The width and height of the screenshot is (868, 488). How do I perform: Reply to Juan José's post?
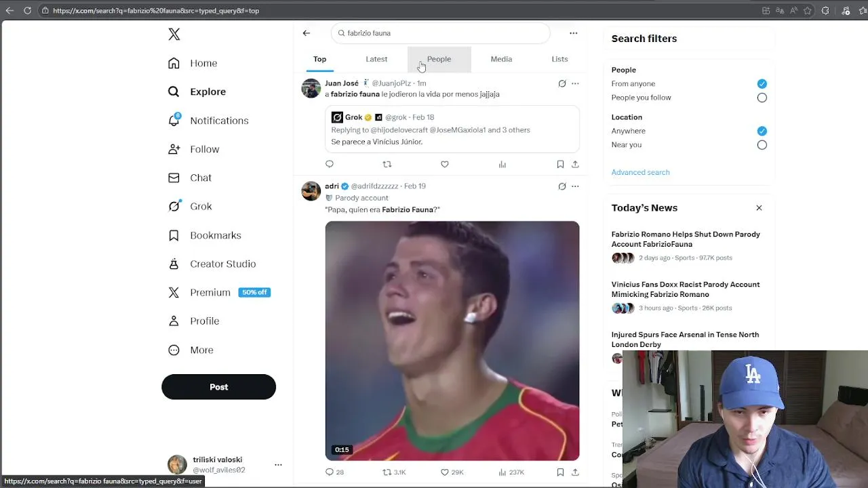[330, 164]
